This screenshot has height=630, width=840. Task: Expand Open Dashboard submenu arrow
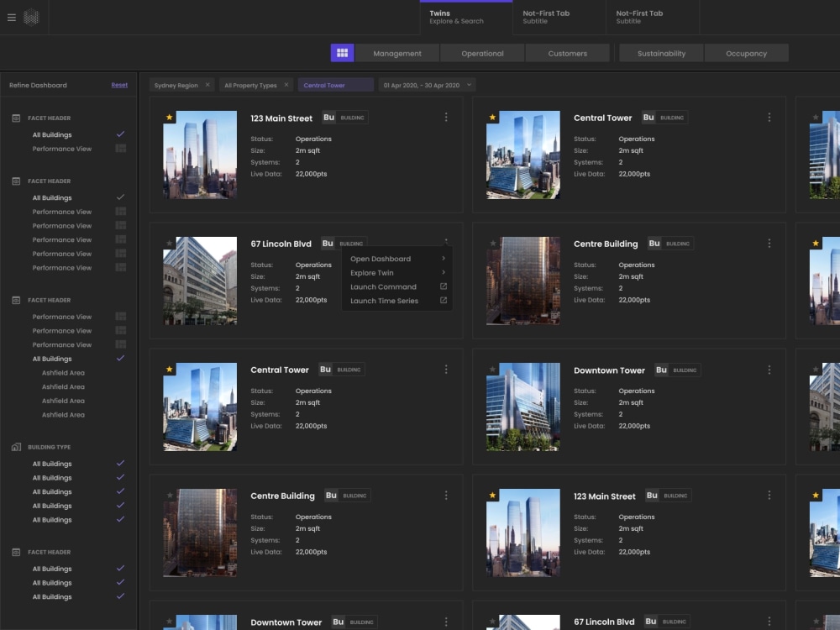click(444, 258)
